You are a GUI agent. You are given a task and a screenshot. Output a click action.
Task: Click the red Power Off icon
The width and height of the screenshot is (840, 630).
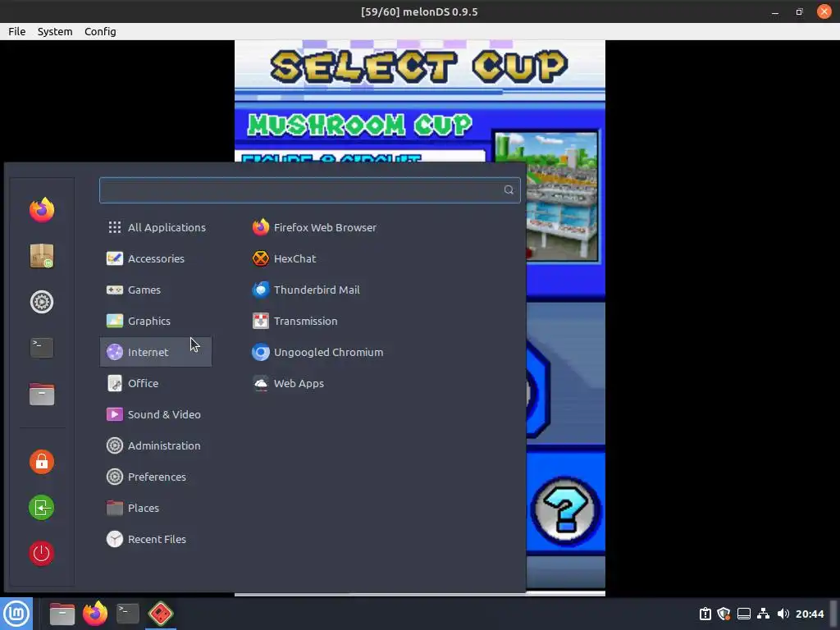(42, 554)
